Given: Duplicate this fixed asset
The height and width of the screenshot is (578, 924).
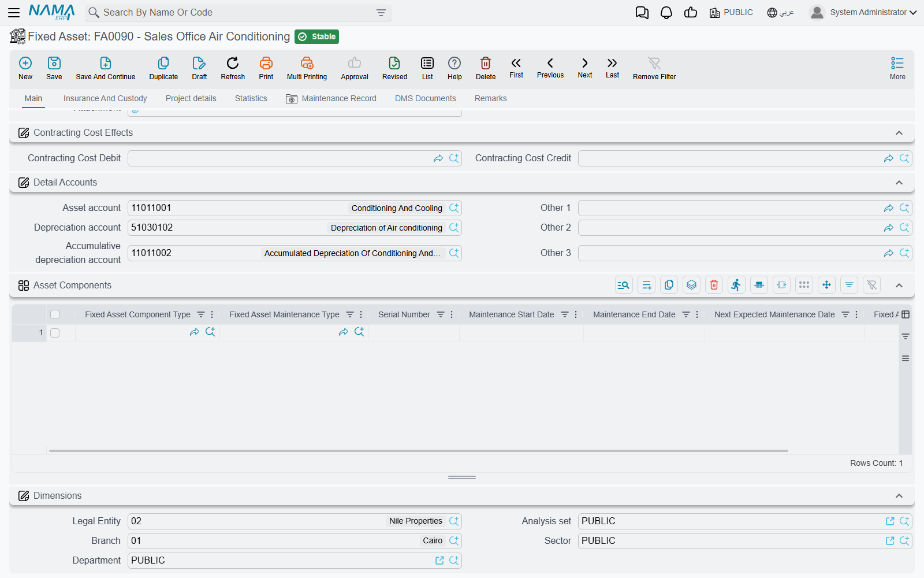Looking at the screenshot, I should coord(163,68).
